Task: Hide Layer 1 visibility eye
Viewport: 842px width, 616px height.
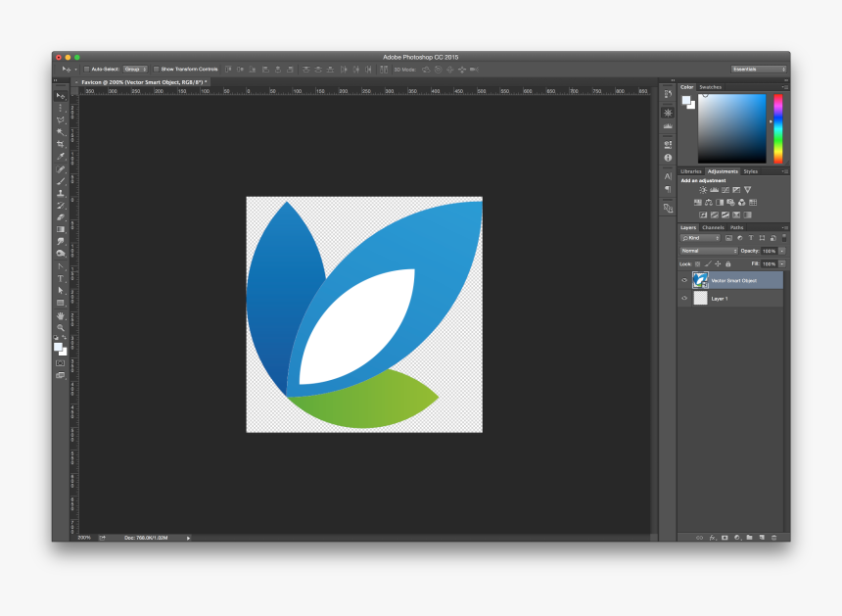Action: tap(684, 298)
